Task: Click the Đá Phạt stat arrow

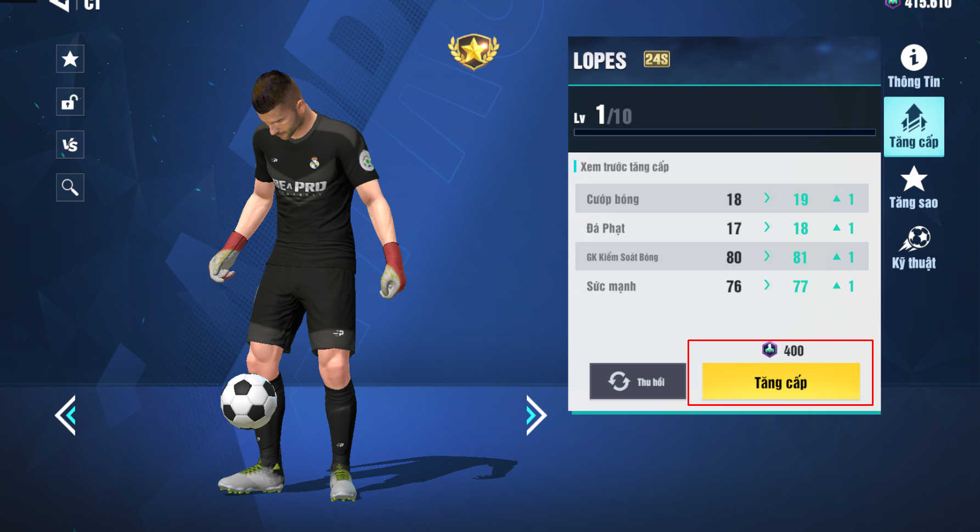Action: [x=767, y=227]
